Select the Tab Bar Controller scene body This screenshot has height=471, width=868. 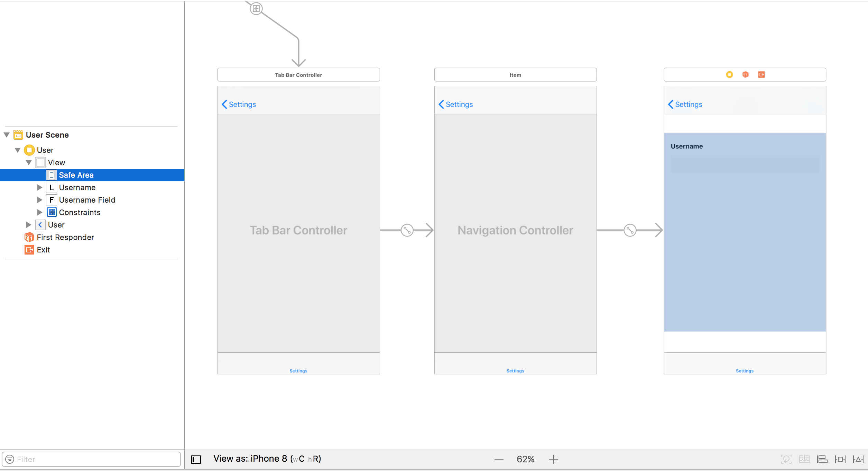point(299,230)
